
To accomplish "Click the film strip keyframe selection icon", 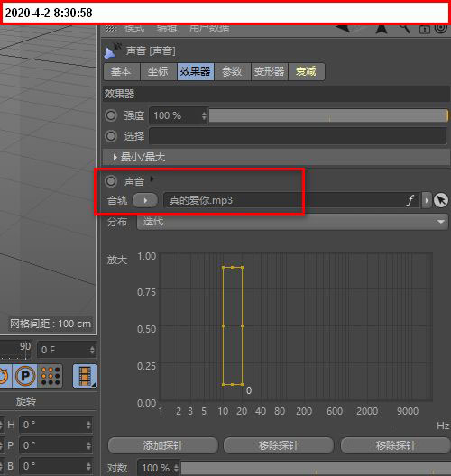I will (x=85, y=376).
